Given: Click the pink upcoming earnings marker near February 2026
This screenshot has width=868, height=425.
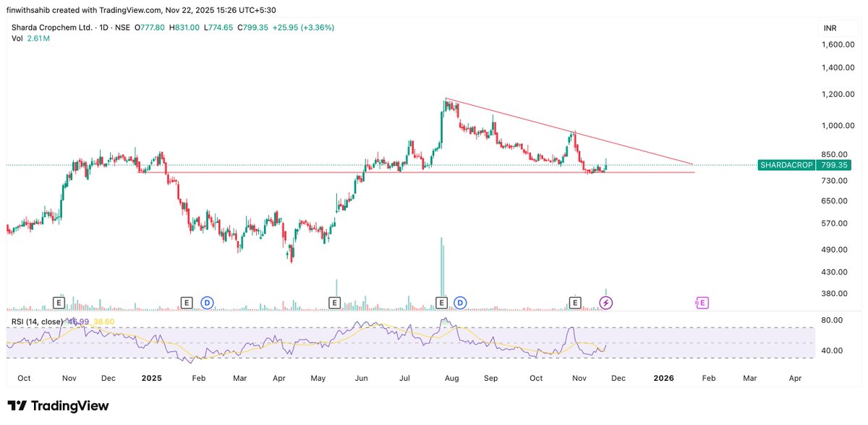Looking at the screenshot, I should tap(700, 303).
